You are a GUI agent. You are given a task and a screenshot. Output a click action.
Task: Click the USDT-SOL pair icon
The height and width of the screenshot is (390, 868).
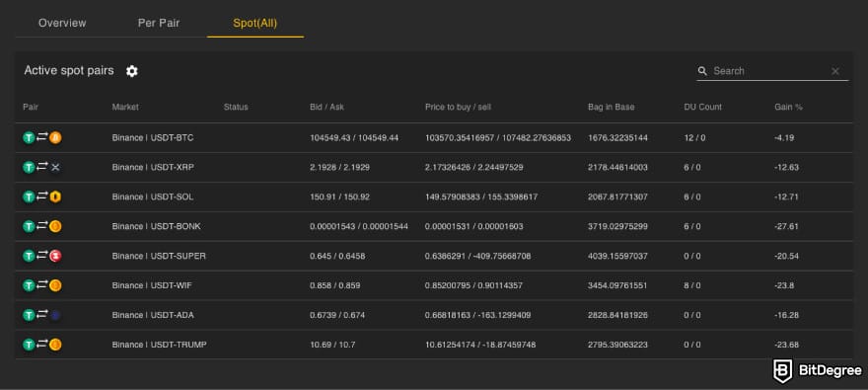(x=42, y=196)
